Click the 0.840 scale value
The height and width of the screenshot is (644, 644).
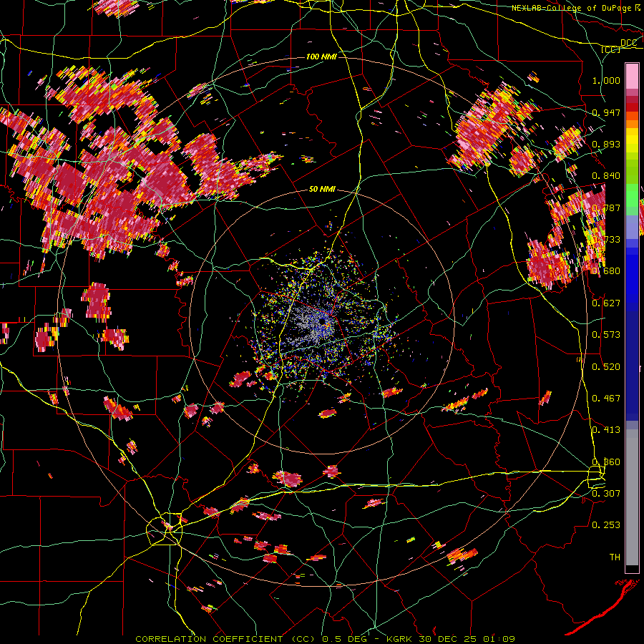pos(606,176)
